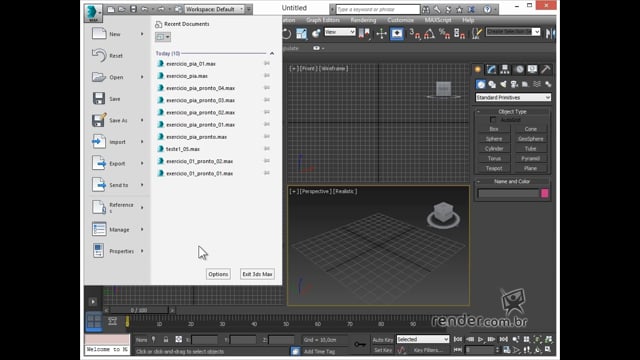Select the Systems category icon
Screen dimensions: 640x360
coord(548,84)
